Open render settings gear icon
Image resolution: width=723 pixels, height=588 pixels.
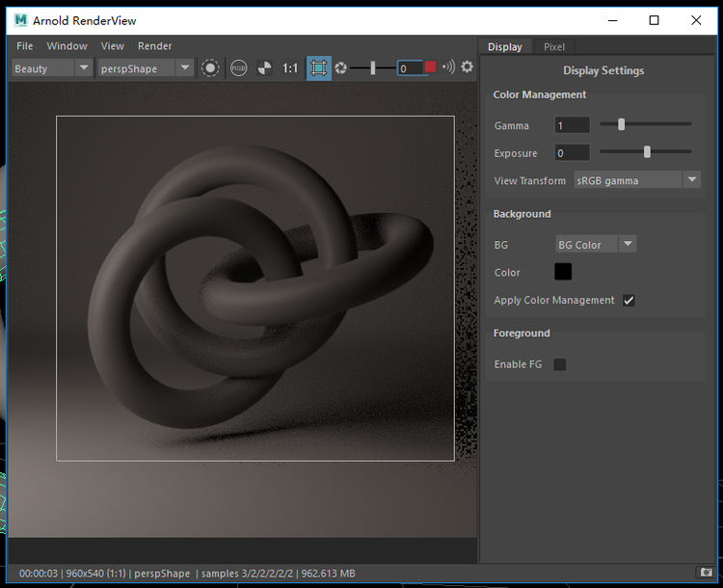468,67
